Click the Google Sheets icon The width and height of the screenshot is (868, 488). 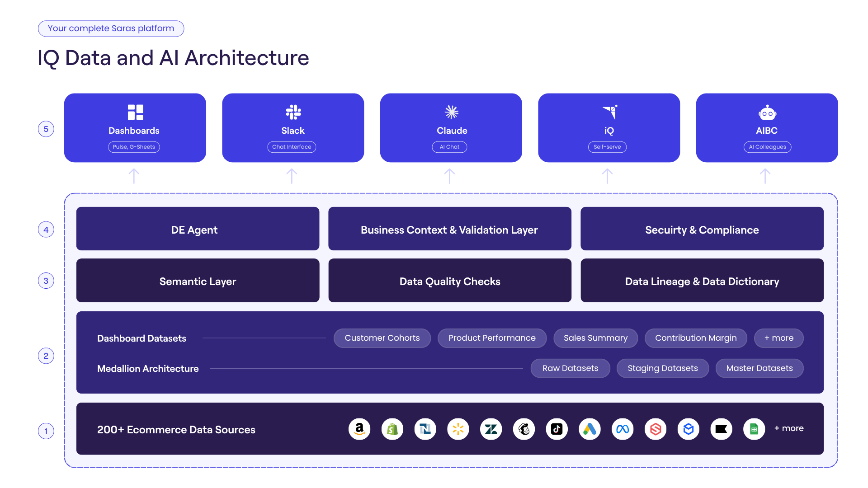coord(754,429)
